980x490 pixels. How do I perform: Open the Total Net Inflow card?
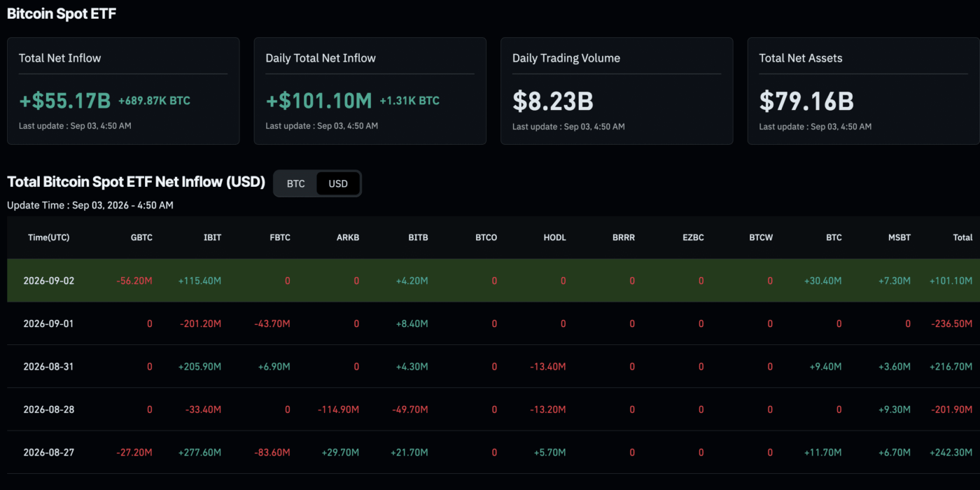click(123, 91)
